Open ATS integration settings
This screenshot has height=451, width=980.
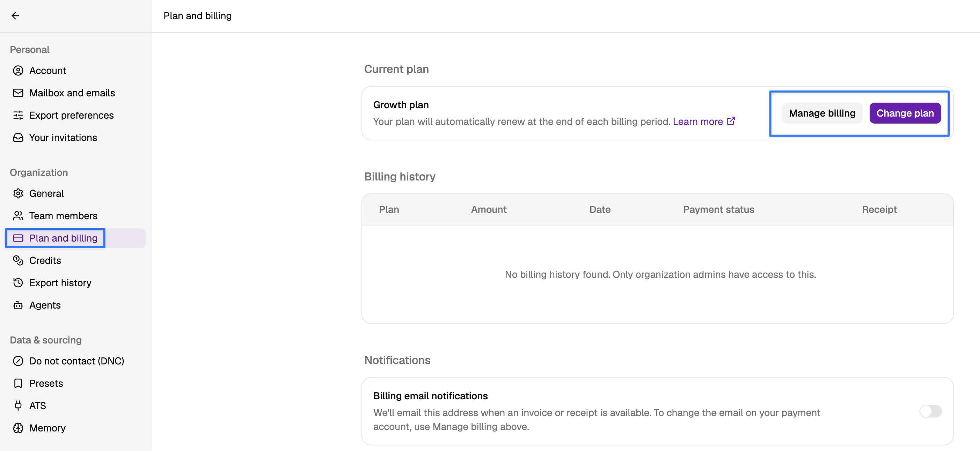(x=75, y=405)
